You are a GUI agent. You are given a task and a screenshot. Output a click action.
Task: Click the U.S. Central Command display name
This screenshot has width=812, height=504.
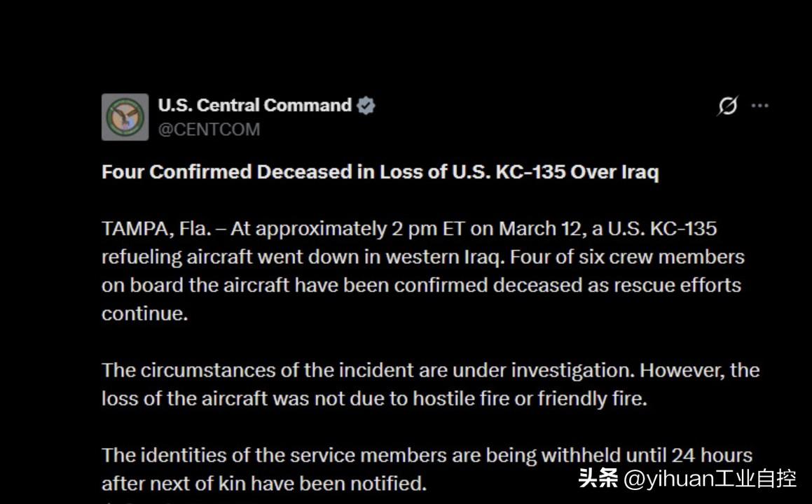[x=255, y=105]
